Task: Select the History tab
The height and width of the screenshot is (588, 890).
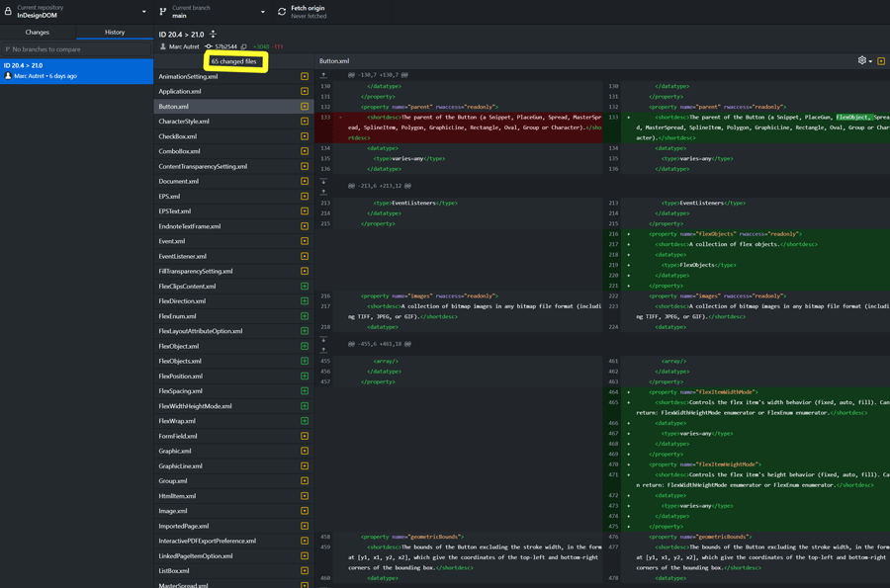Action: (x=115, y=32)
